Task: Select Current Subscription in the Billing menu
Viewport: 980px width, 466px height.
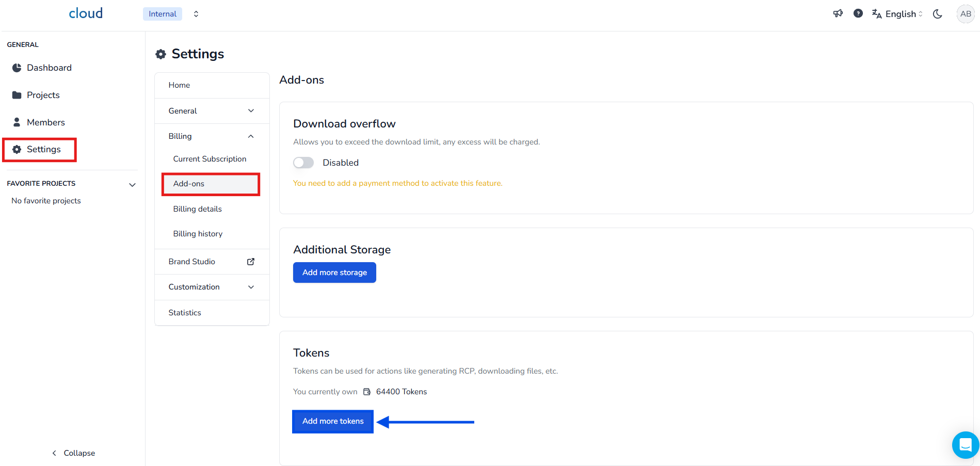Action: click(210, 159)
